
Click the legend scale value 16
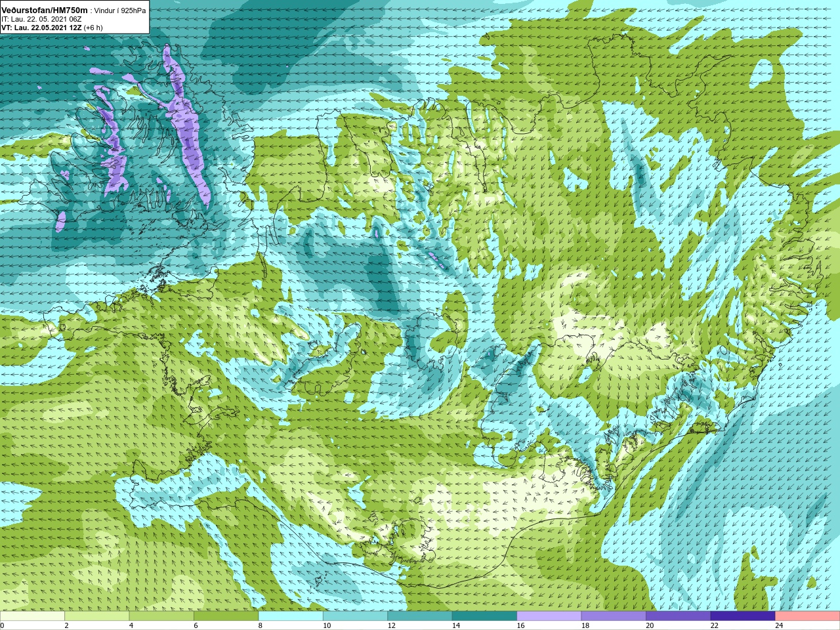(x=520, y=625)
